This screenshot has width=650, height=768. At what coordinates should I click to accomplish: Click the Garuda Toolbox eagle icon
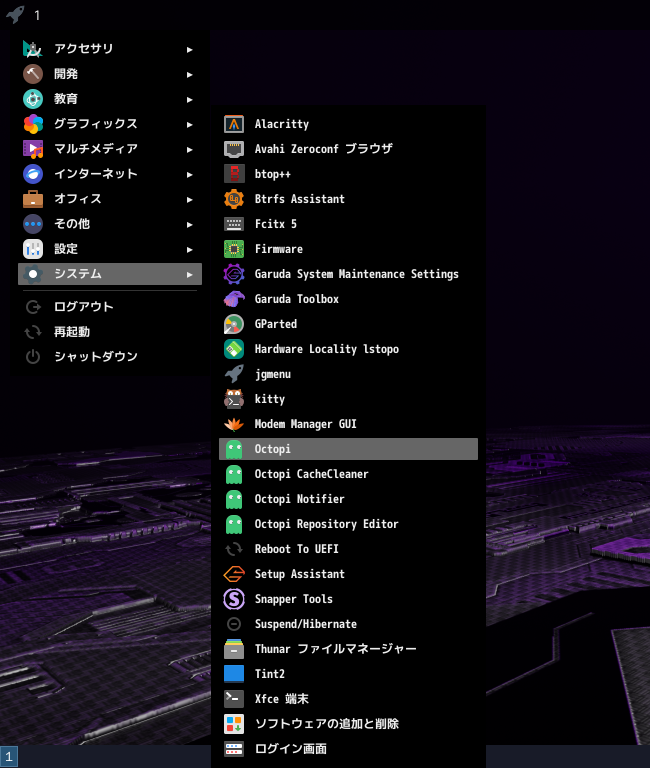click(234, 299)
